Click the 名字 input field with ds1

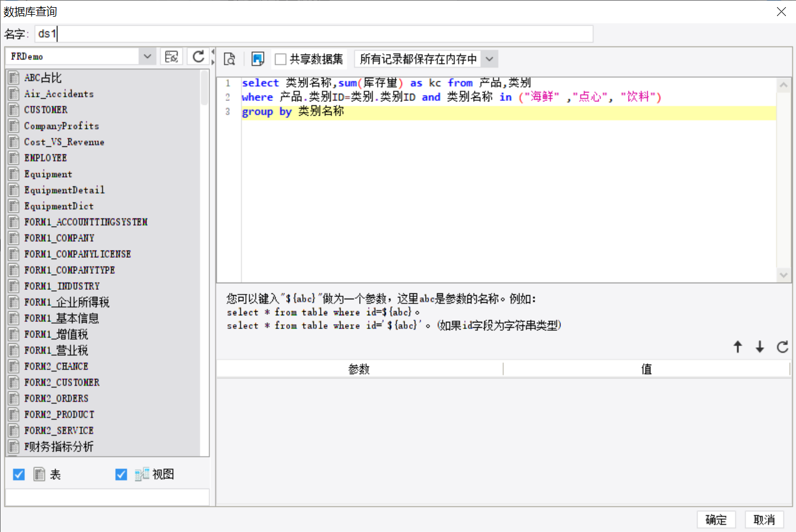click(314, 34)
